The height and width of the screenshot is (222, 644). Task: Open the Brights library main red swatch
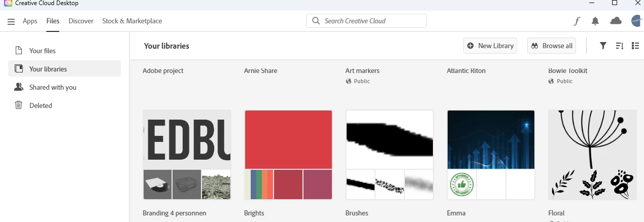click(x=288, y=139)
